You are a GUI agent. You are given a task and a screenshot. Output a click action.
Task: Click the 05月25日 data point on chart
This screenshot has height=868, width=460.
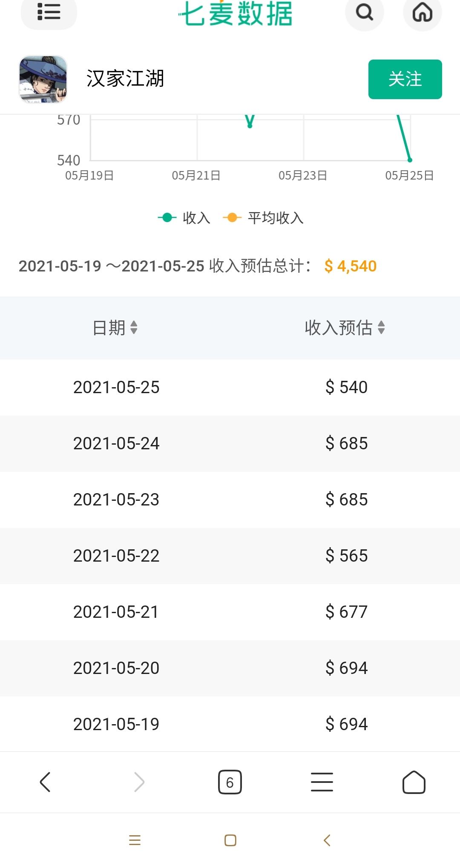(x=410, y=160)
